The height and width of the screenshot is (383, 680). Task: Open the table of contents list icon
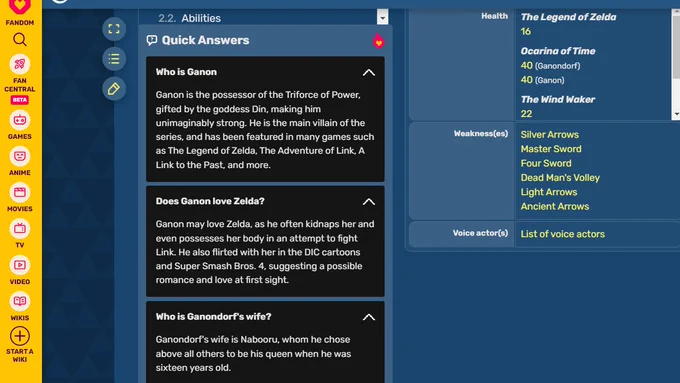pyautogui.click(x=114, y=59)
